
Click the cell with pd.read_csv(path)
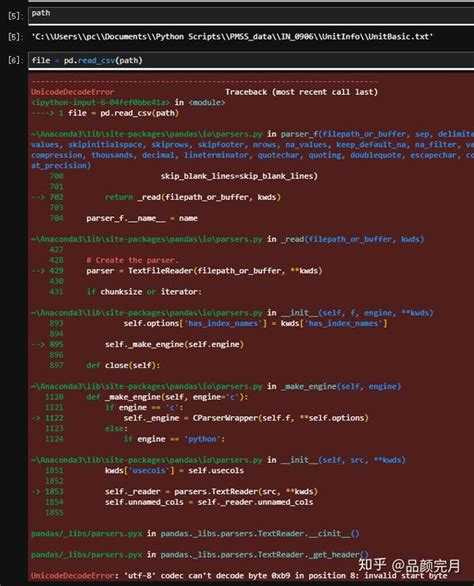[x=251, y=61]
